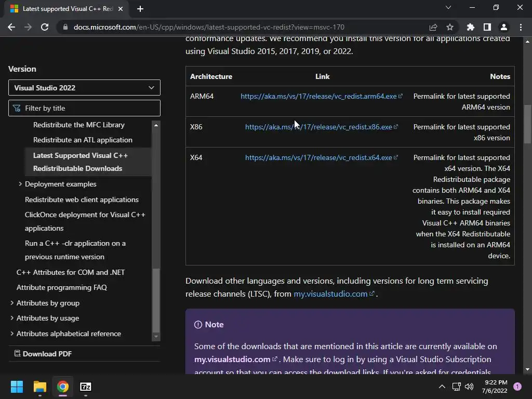Open C++ Attributes for COM and .NET
The image size is (532, 399).
71,272
